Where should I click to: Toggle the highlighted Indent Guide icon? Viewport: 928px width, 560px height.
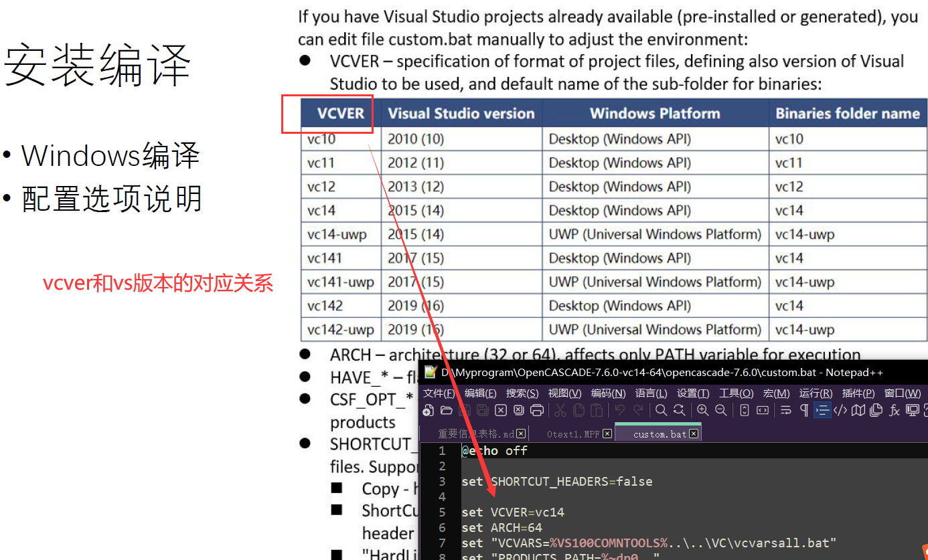pyautogui.click(x=822, y=410)
